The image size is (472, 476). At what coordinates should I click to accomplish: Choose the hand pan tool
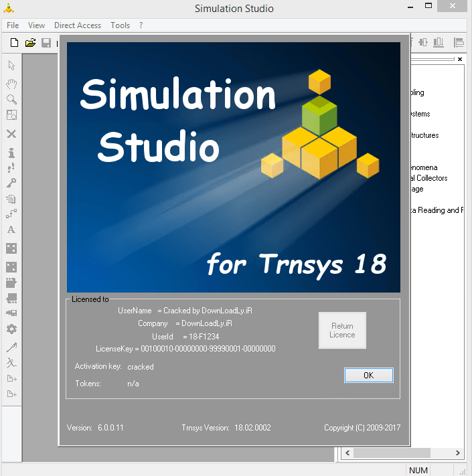click(x=11, y=84)
